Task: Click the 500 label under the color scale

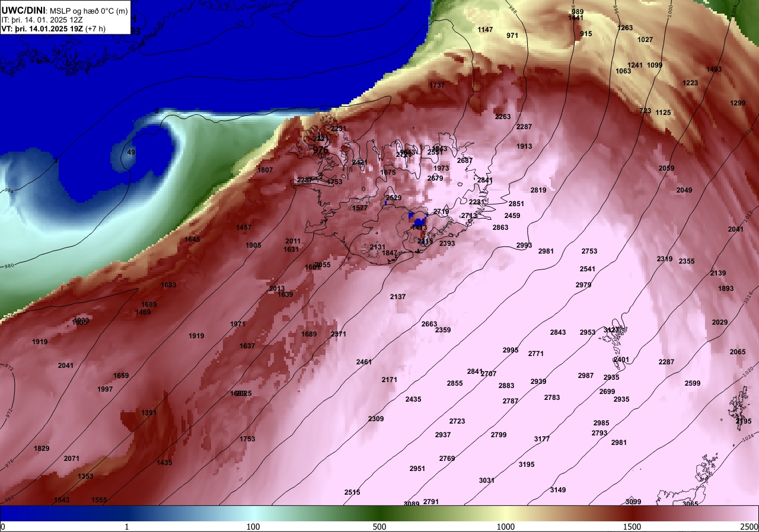Action: [379, 527]
